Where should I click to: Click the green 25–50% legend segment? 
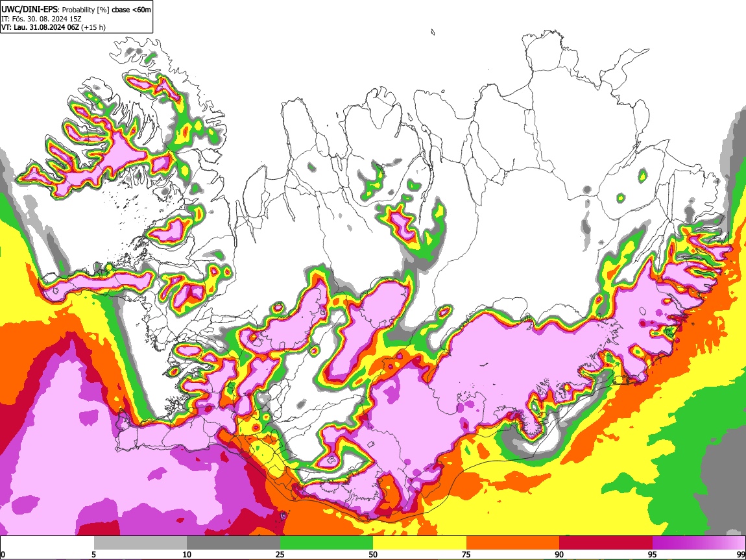pos(326,542)
